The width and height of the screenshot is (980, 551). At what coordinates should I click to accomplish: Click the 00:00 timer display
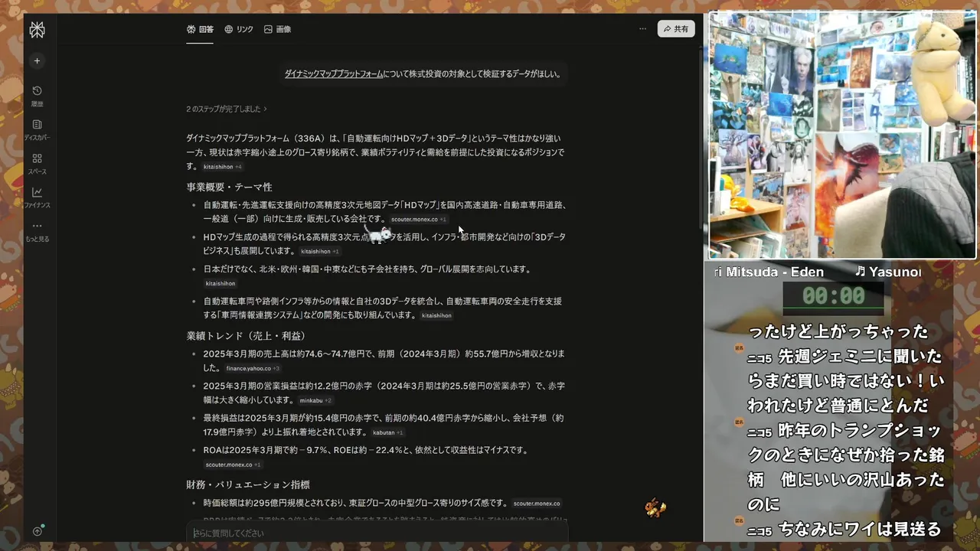(x=833, y=296)
